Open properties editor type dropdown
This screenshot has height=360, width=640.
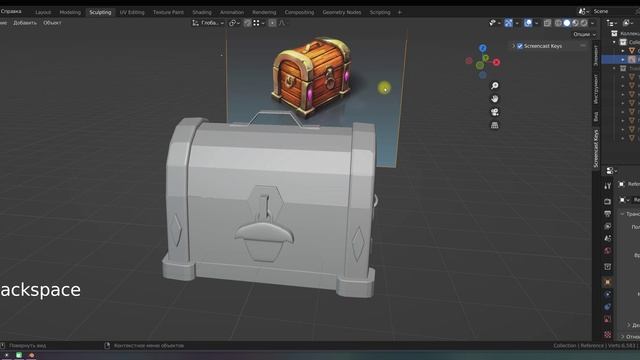click(611, 171)
